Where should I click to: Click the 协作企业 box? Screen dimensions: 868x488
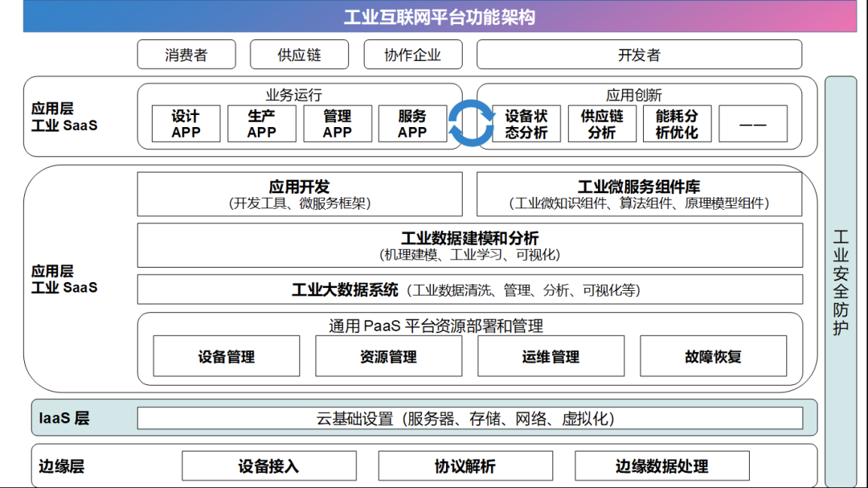click(412, 55)
